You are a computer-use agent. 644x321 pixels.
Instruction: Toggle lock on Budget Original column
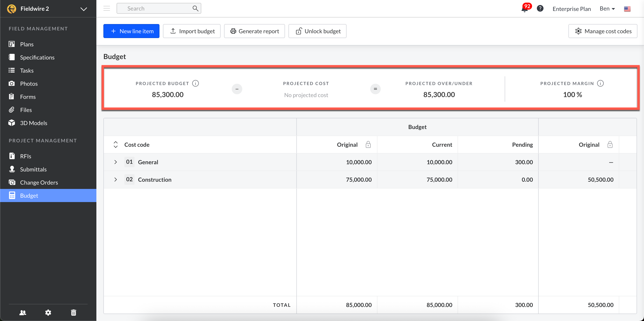pos(368,145)
